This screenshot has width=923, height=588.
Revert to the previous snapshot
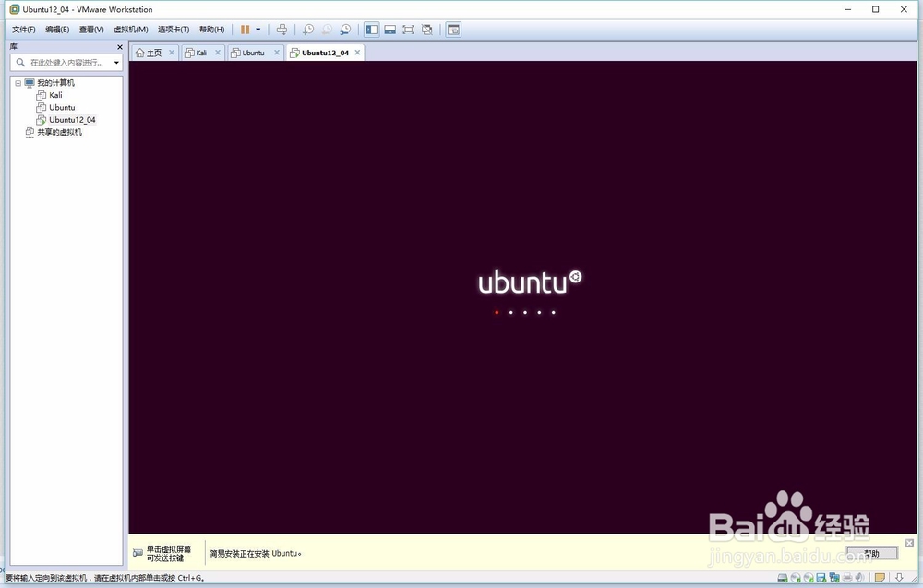327,30
